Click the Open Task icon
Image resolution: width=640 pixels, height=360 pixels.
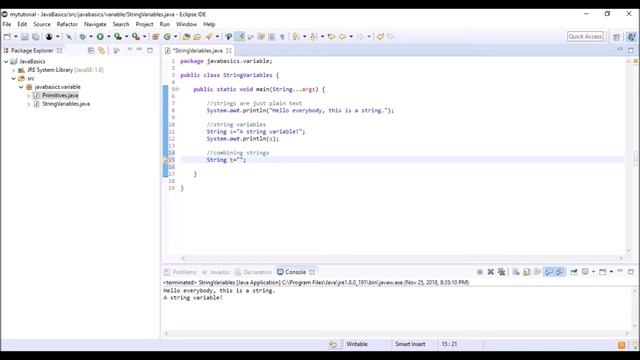[x=197, y=37]
